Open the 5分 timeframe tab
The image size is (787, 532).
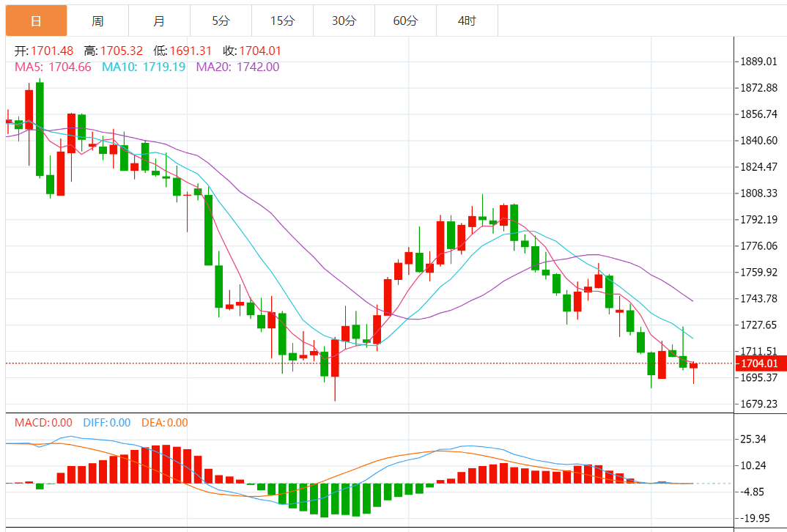pyautogui.click(x=221, y=21)
